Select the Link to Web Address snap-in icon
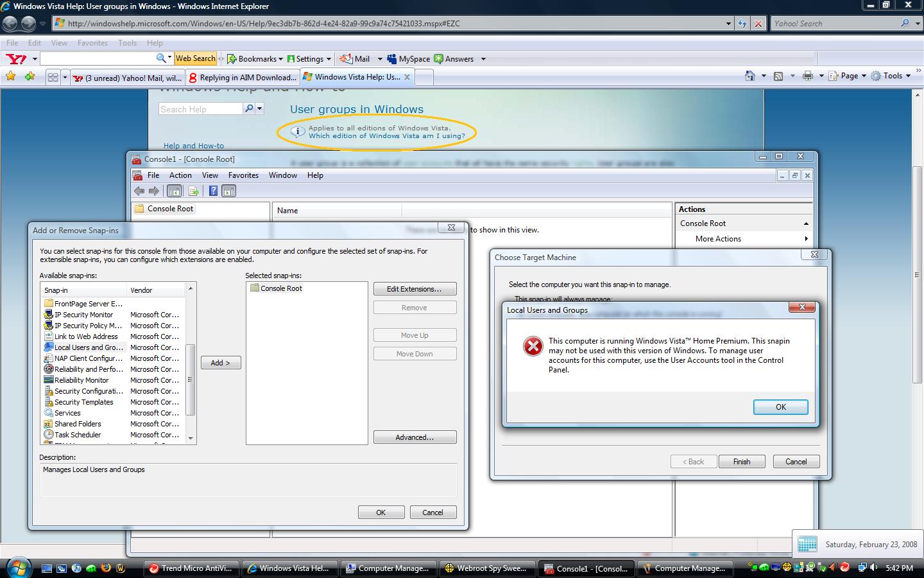This screenshot has width=924, height=578. [49, 337]
